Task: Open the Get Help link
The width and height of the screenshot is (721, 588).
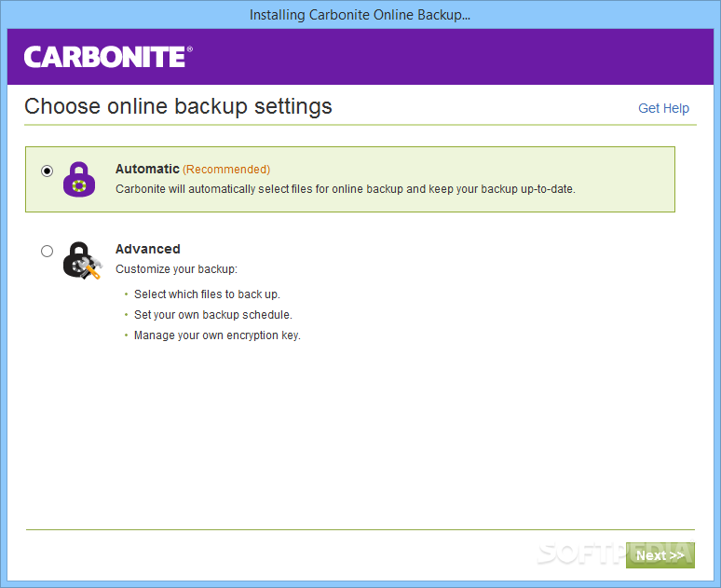Action: pos(663,108)
